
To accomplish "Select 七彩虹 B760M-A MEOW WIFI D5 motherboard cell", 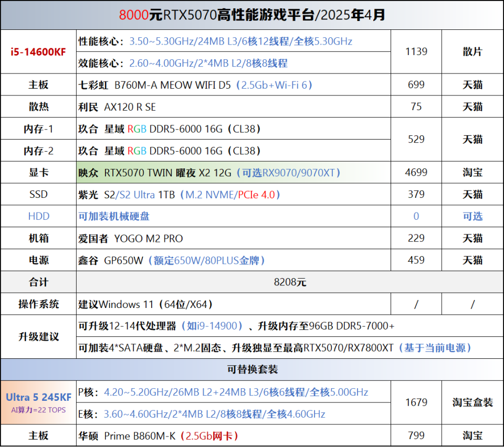I will (x=234, y=85).
